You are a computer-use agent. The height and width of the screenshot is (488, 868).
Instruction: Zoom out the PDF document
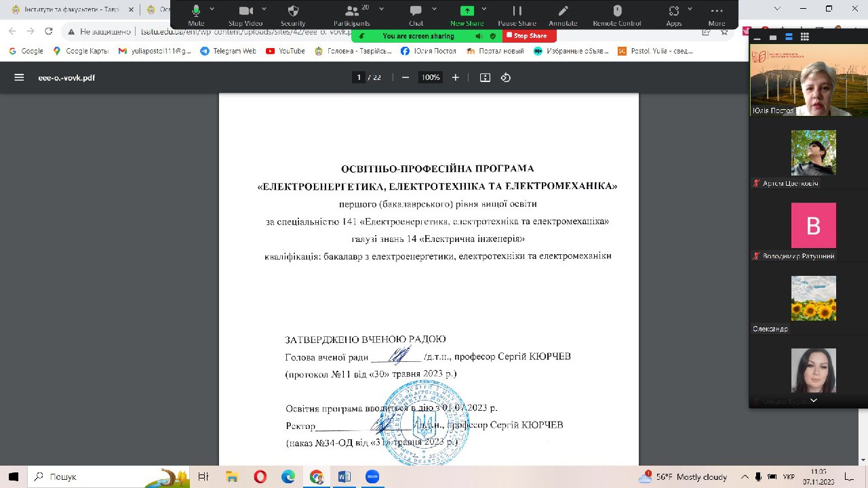[x=406, y=77]
